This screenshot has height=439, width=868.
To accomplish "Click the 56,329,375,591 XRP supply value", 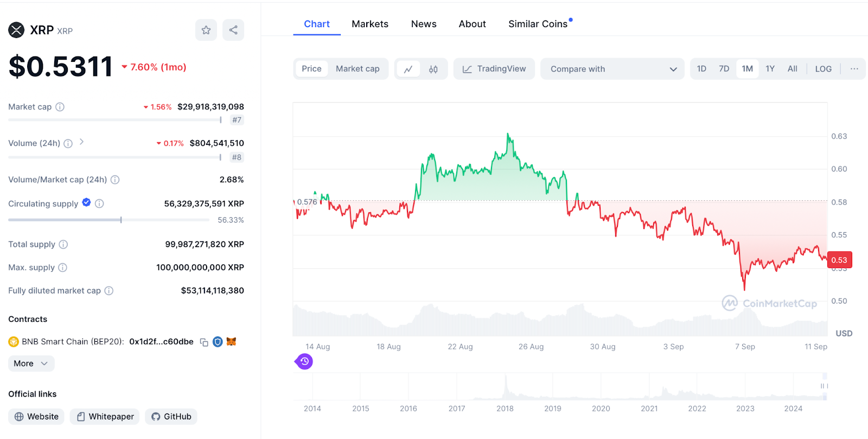I will tap(204, 203).
